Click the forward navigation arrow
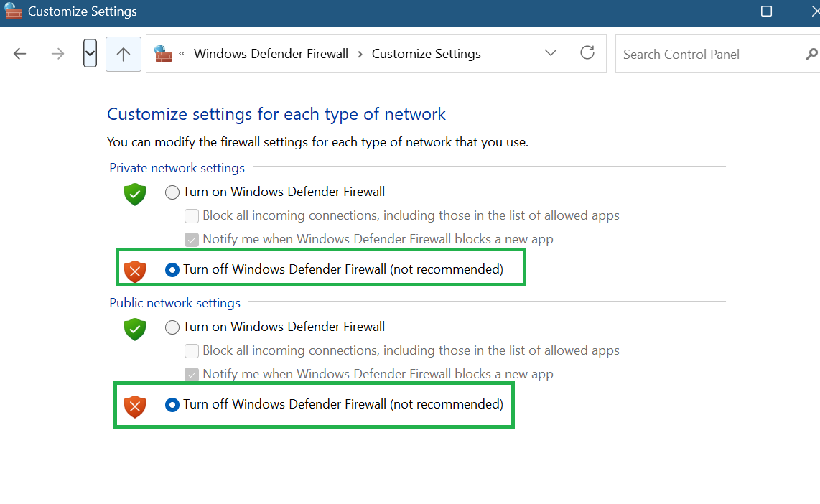 57,54
